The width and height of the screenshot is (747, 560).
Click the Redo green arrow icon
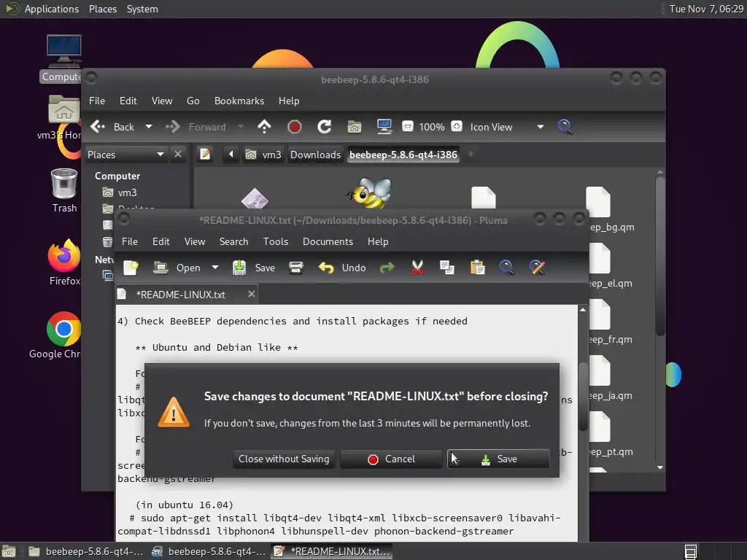point(387,268)
